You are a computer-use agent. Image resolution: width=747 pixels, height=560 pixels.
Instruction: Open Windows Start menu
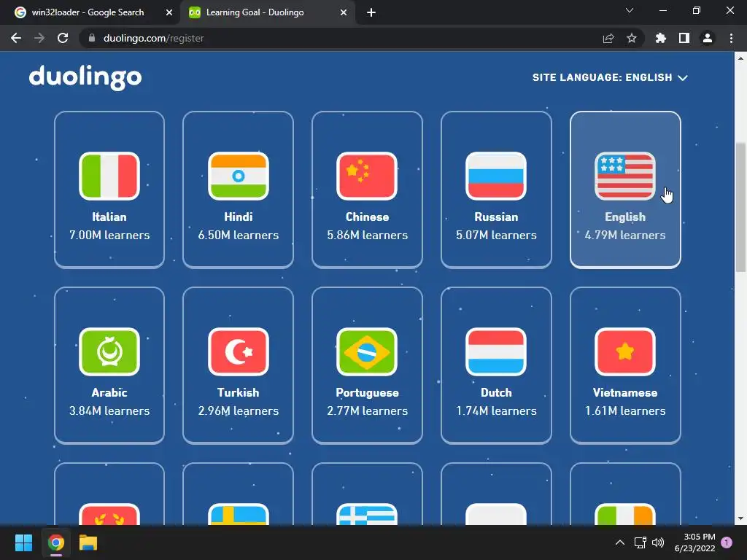click(23, 542)
